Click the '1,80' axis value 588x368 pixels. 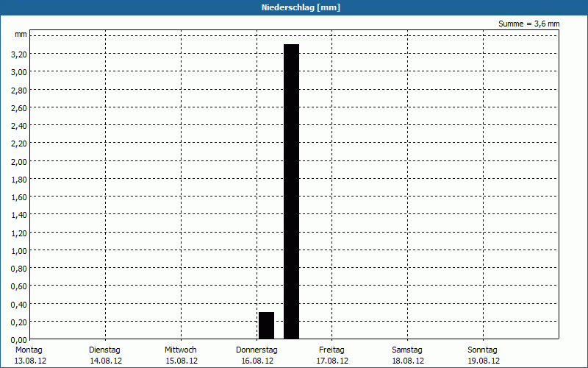tap(19, 180)
